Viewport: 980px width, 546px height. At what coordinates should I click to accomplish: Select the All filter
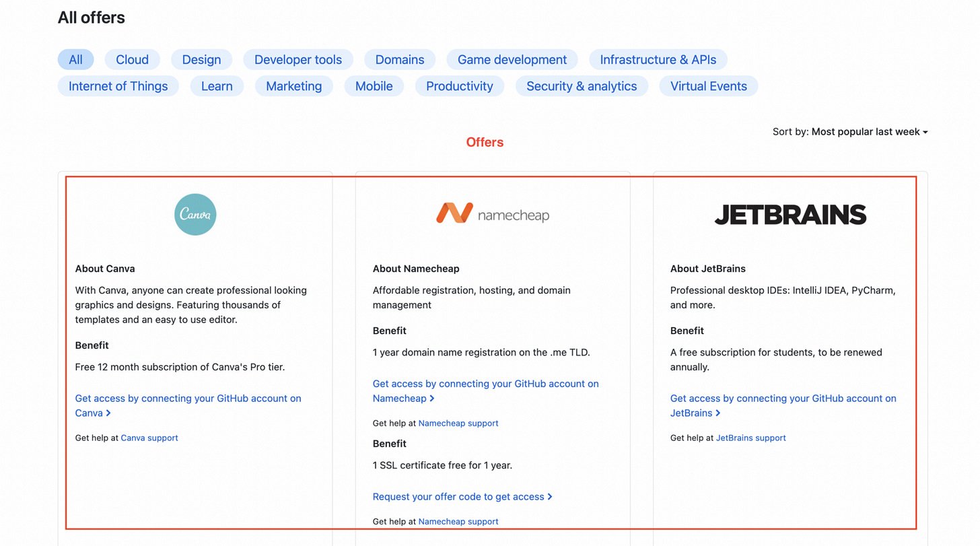[75, 59]
